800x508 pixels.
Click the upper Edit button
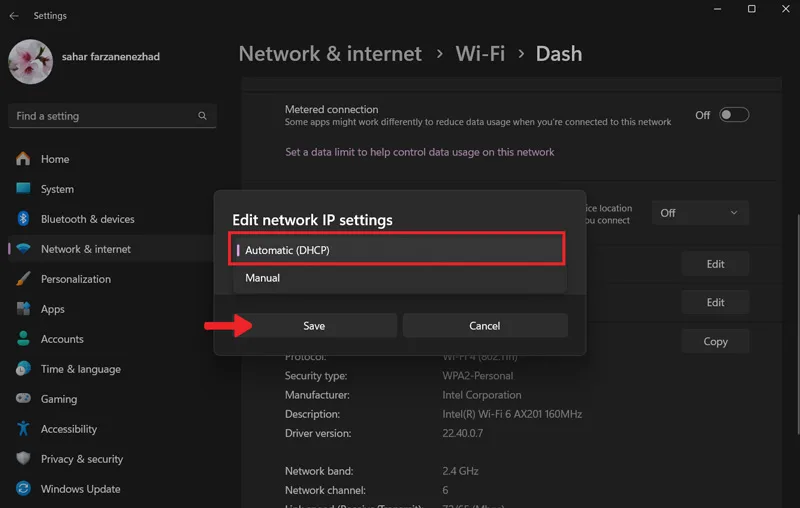tap(715, 264)
